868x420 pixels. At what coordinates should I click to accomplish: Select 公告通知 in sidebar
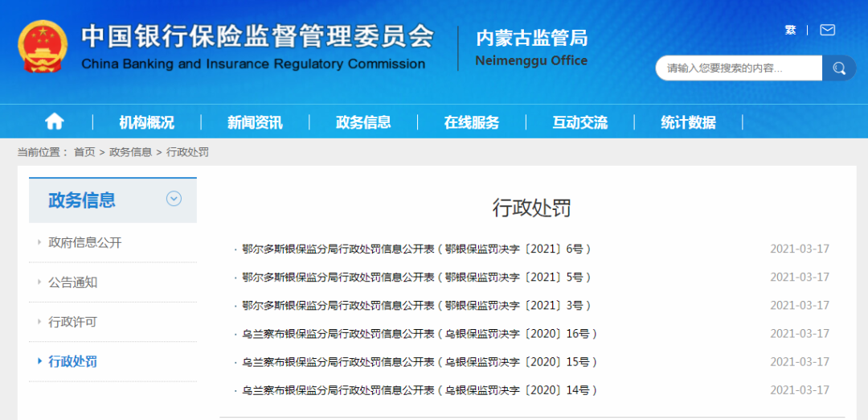tap(72, 282)
